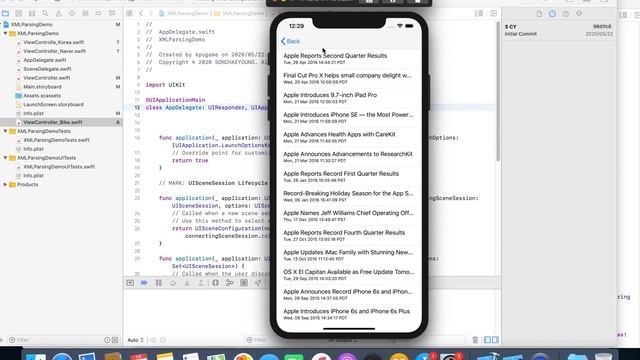This screenshot has width=640, height=360.
Task: Click the add editor icon beside the inspector
Action: (x=494, y=13)
